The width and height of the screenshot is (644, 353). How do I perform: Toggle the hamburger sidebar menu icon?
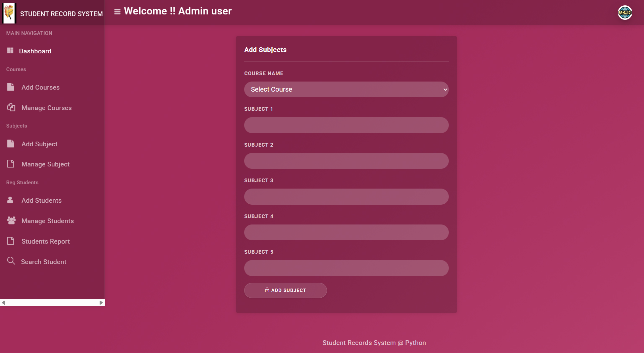(117, 12)
